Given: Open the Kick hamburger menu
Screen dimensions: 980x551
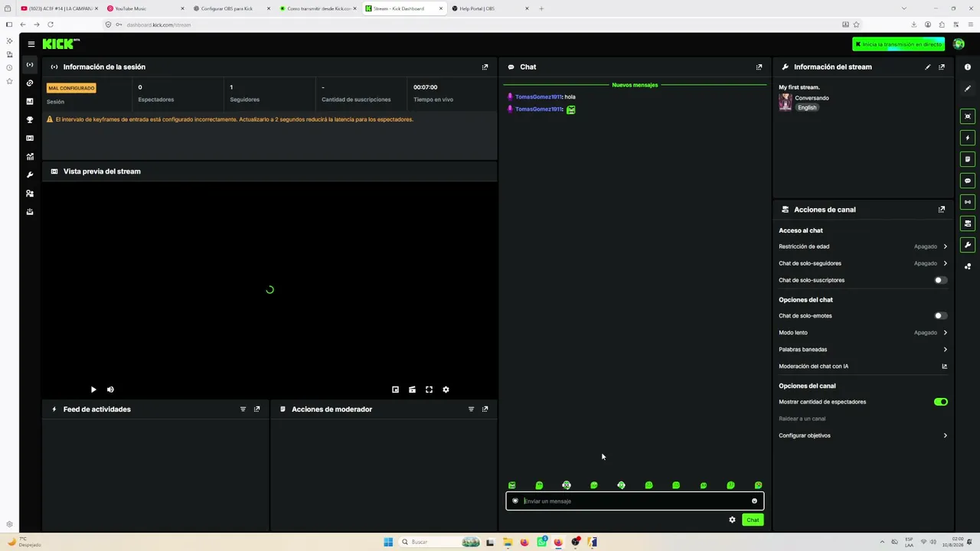Looking at the screenshot, I should point(31,44).
